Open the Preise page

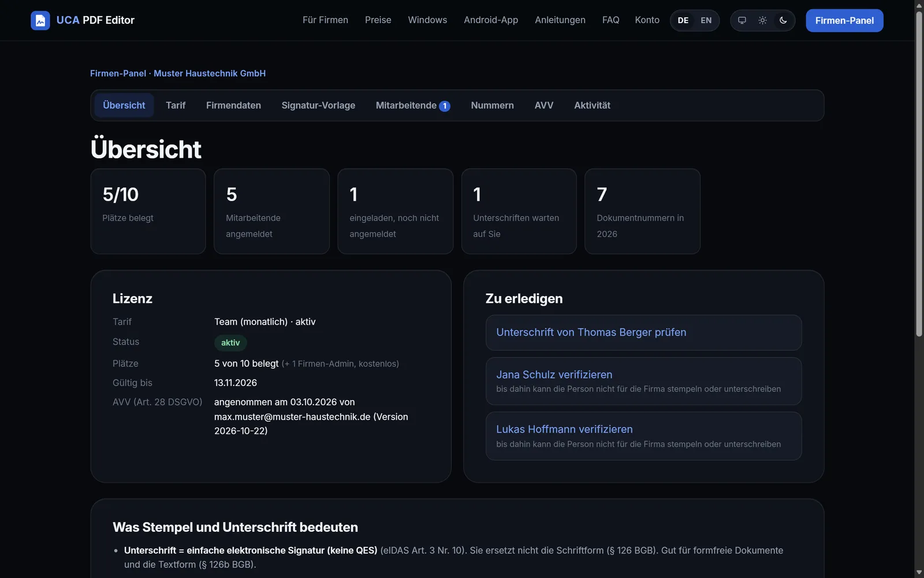[378, 20]
